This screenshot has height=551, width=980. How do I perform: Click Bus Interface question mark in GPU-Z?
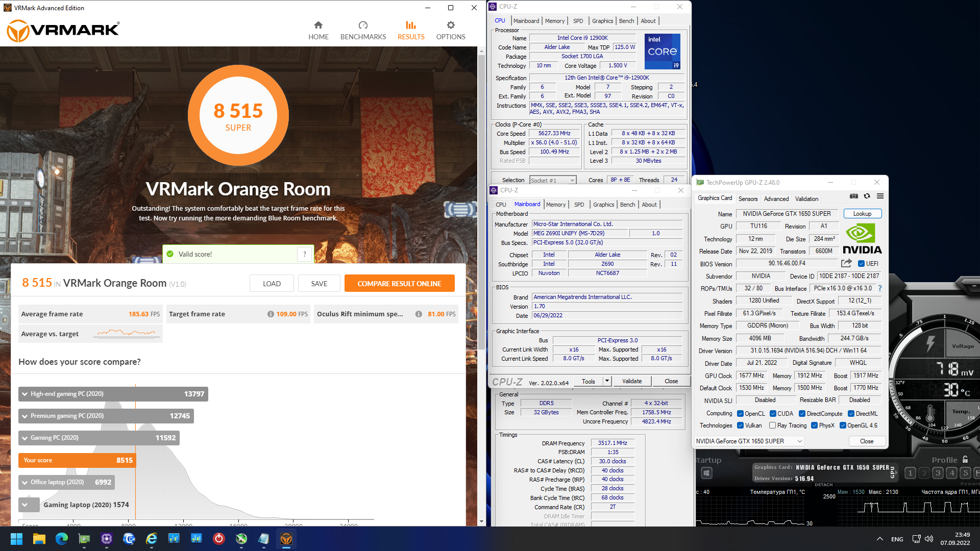coord(880,288)
